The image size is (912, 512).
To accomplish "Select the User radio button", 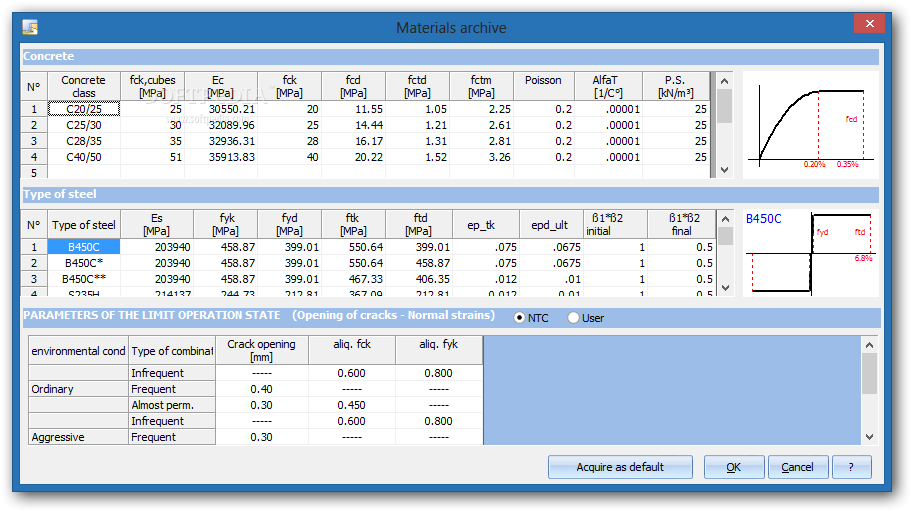I will click(573, 318).
